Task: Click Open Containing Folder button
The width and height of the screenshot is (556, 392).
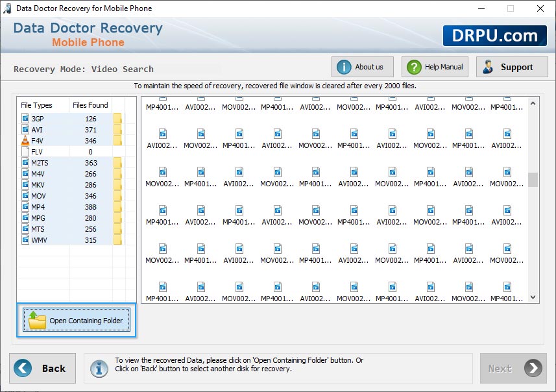Action: (77, 320)
